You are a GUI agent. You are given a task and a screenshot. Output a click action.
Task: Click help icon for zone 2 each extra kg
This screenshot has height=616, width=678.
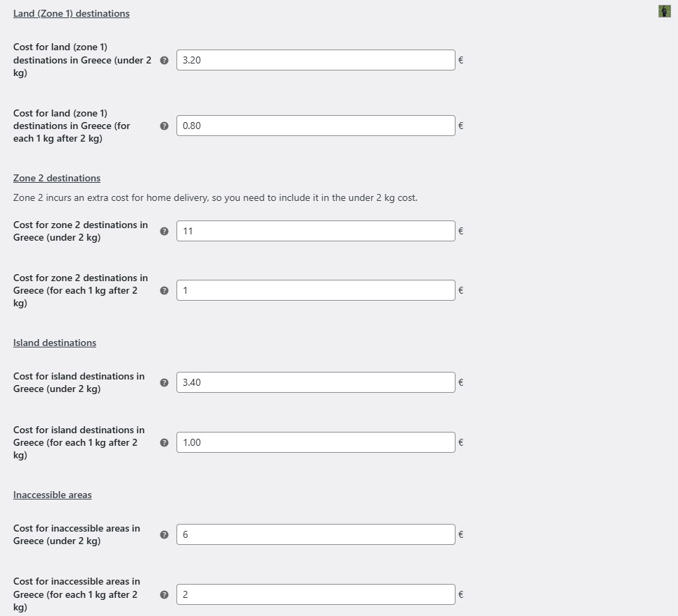click(165, 290)
